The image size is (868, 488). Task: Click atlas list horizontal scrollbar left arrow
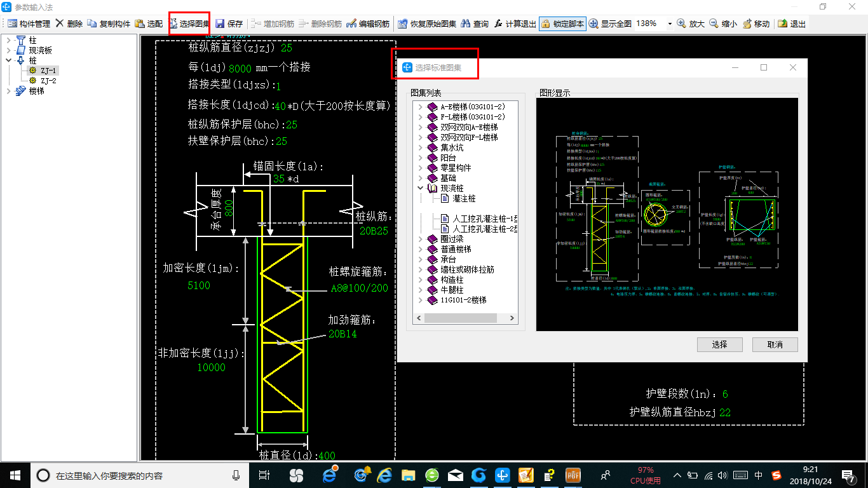point(419,318)
